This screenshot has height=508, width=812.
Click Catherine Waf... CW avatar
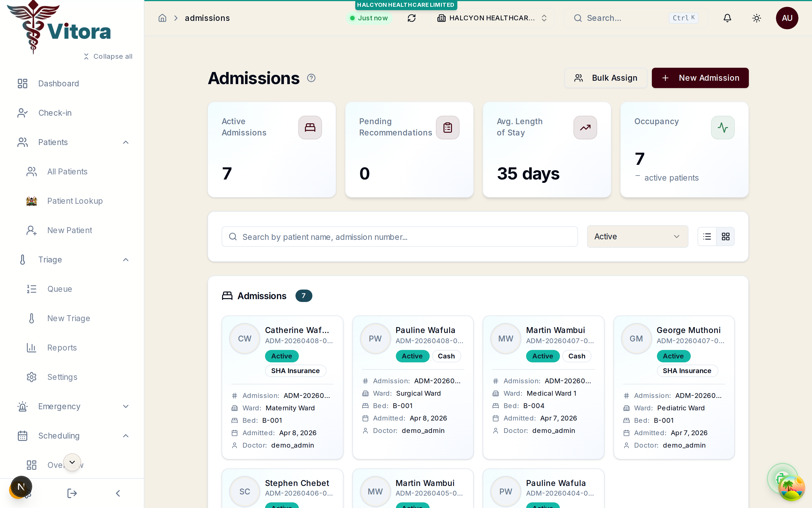pos(245,339)
